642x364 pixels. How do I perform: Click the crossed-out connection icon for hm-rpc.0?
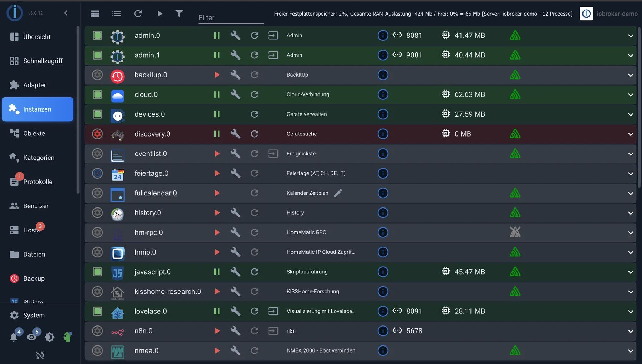[515, 232]
